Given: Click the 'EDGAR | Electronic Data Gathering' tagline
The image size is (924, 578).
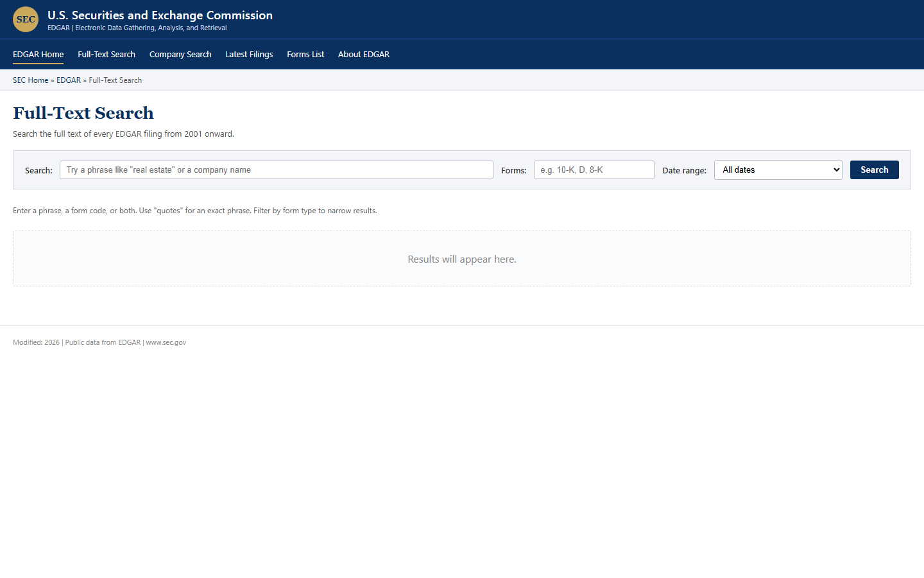Looking at the screenshot, I should (x=137, y=28).
